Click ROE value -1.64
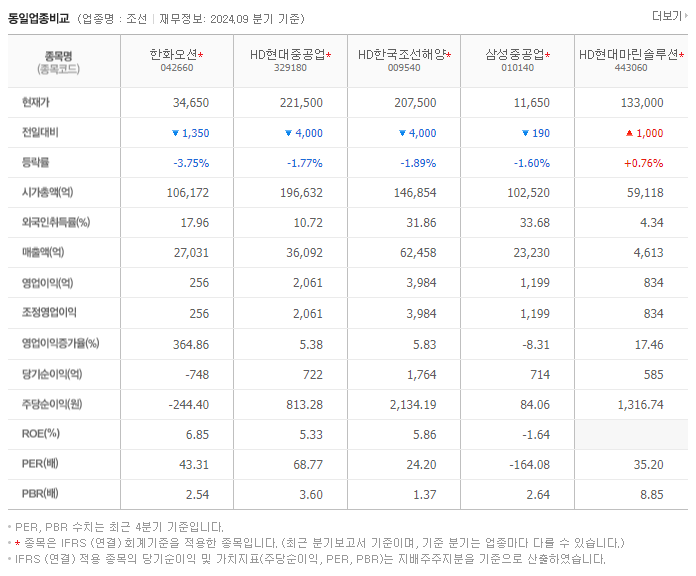The width and height of the screenshot is (696, 576). point(536,434)
